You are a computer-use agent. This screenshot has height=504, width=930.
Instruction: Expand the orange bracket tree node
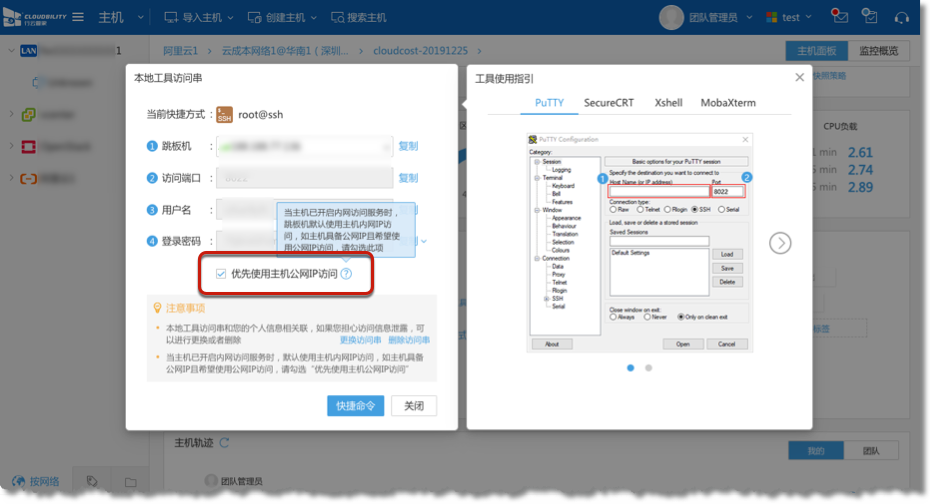click(11, 177)
